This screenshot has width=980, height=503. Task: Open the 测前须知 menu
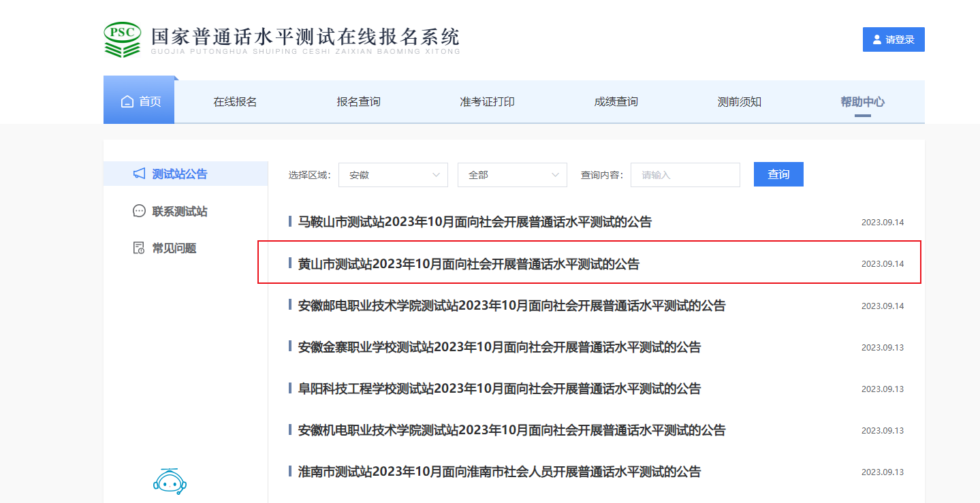coord(739,101)
